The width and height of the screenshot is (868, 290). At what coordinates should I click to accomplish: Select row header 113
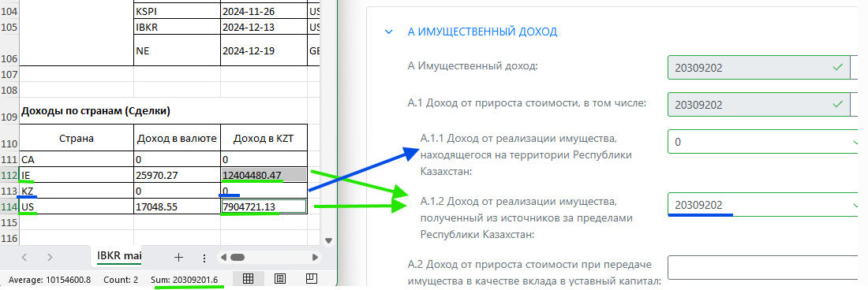(9, 191)
